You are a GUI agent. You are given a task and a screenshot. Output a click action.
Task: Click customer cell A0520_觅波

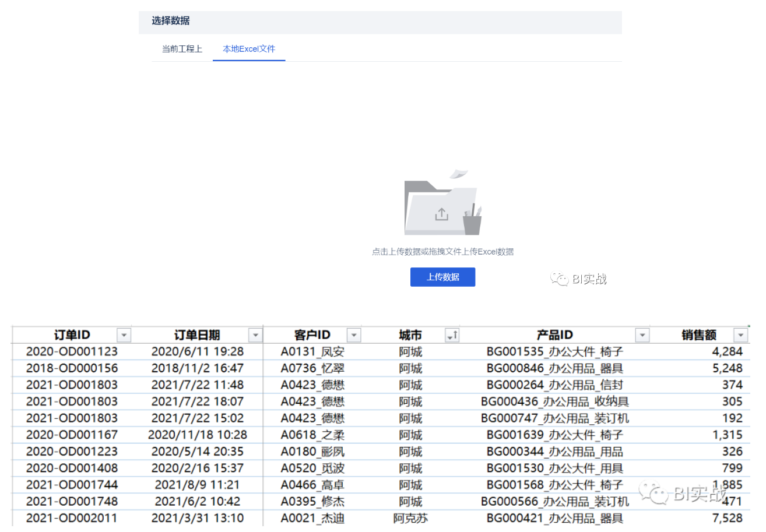tap(312, 468)
